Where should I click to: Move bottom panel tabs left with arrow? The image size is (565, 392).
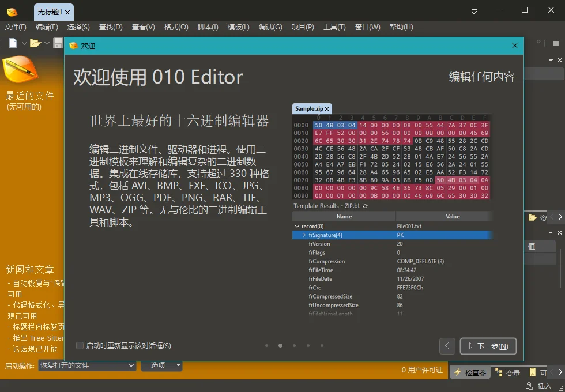552,371
